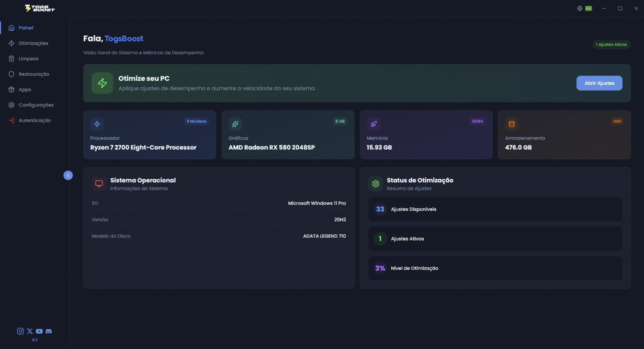The width and height of the screenshot is (644, 349).
Task: Open the Discord social icon
Action: pos(49,331)
